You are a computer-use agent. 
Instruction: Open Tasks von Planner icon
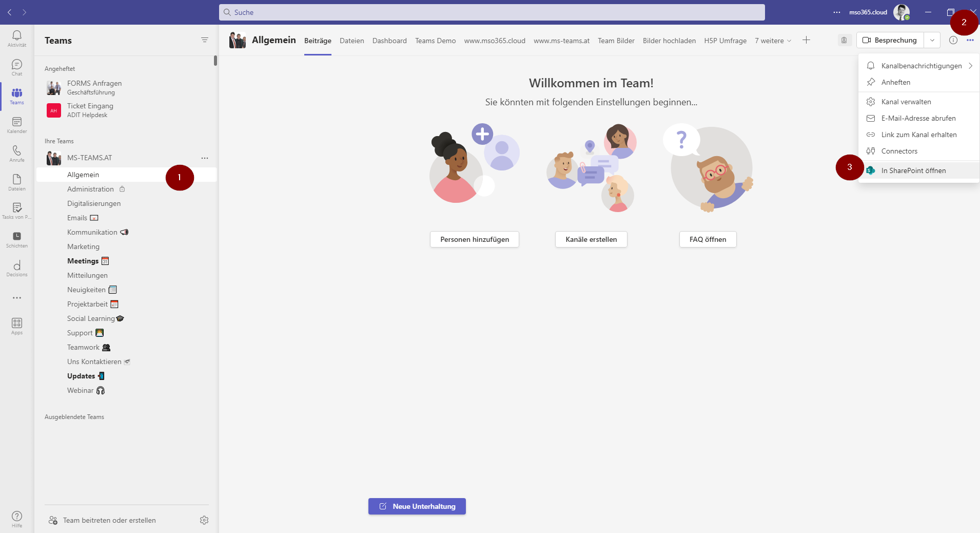(x=17, y=211)
